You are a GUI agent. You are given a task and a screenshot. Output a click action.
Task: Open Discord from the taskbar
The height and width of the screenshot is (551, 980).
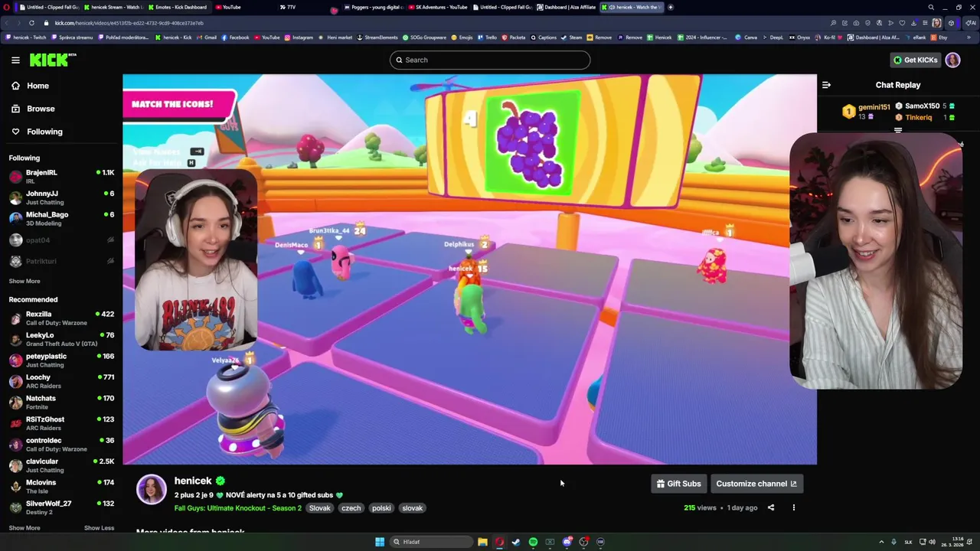[567, 542]
